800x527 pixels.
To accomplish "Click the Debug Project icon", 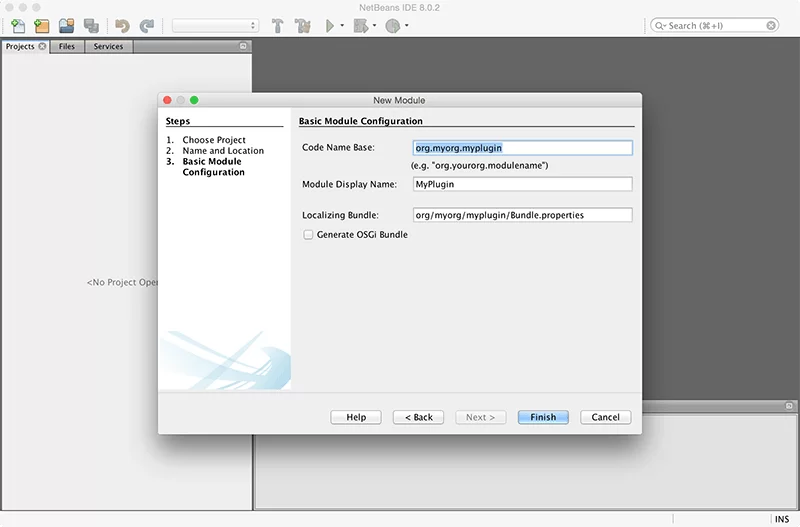I will 361,26.
